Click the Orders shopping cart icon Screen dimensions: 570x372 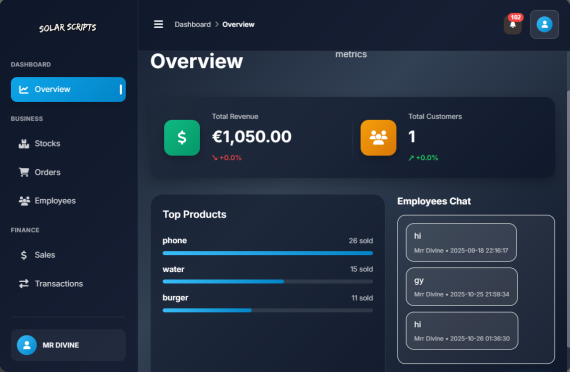[24, 172]
